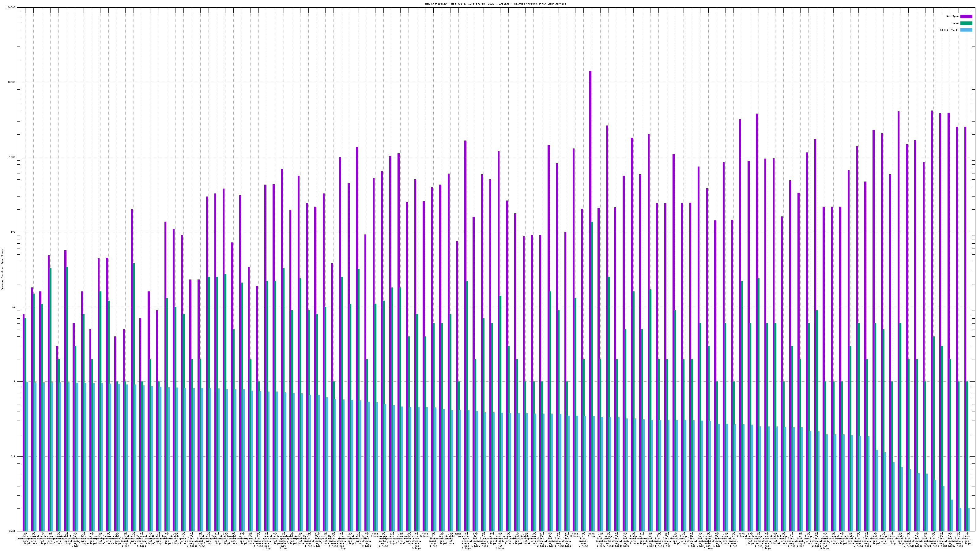Viewport: 980px width, 551px height.
Task: Click the green Spam legend swatch
Action: point(966,23)
